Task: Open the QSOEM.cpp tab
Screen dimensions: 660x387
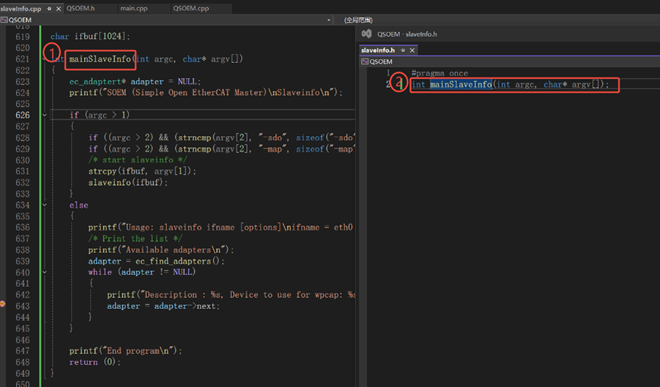Action: click(191, 8)
